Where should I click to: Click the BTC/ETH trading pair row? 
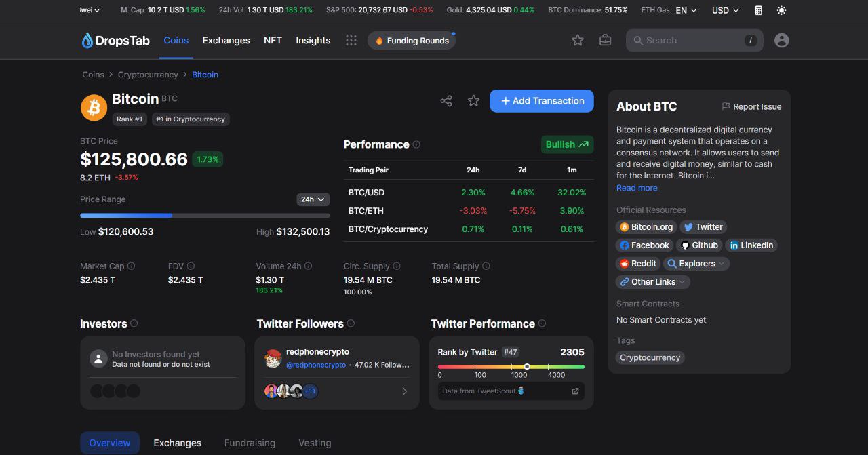[x=469, y=211]
